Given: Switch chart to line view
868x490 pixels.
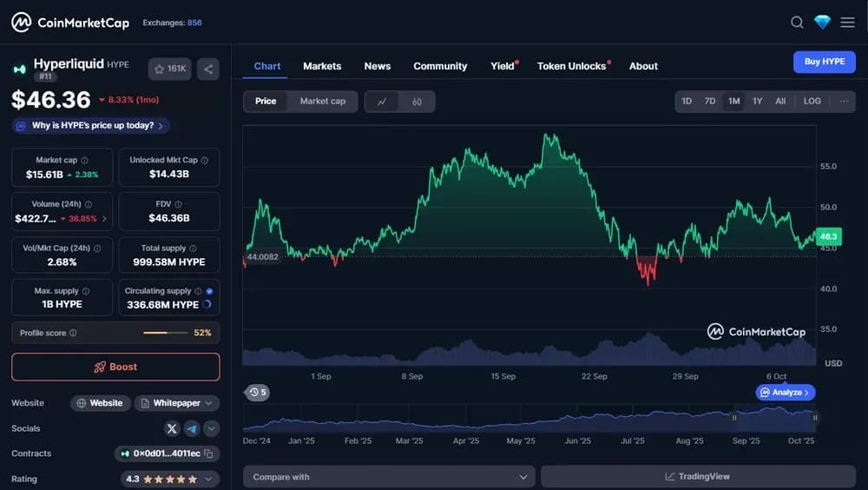Looking at the screenshot, I should tap(382, 102).
